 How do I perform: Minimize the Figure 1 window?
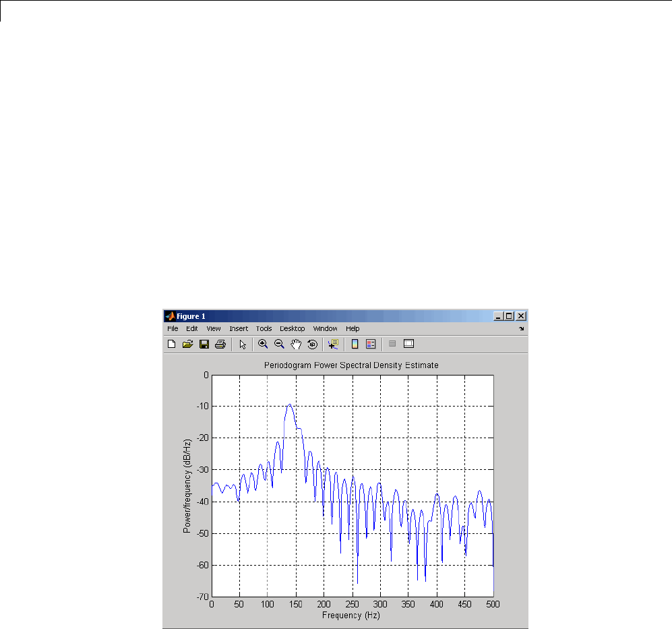pyautogui.click(x=498, y=316)
